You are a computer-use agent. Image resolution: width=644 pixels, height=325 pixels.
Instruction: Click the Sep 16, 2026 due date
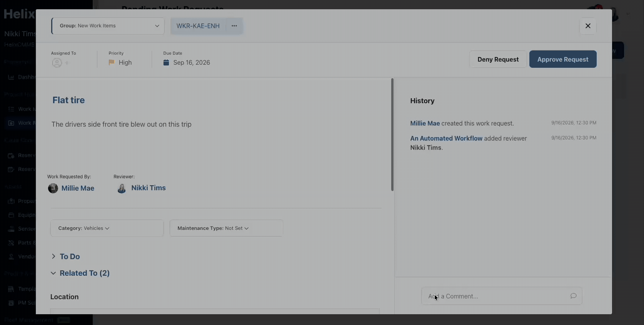(x=192, y=62)
